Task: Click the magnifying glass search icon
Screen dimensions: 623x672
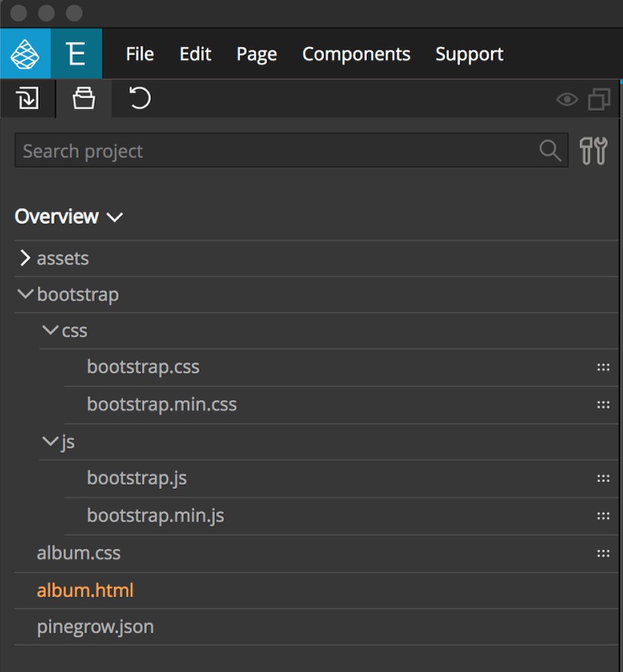Action: click(x=550, y=150)
